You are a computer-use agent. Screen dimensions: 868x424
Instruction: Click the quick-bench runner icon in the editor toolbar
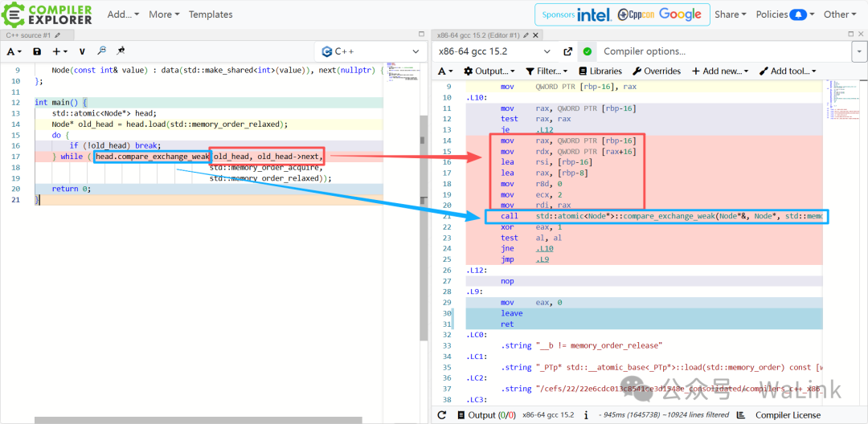click(x=121, y=51)
